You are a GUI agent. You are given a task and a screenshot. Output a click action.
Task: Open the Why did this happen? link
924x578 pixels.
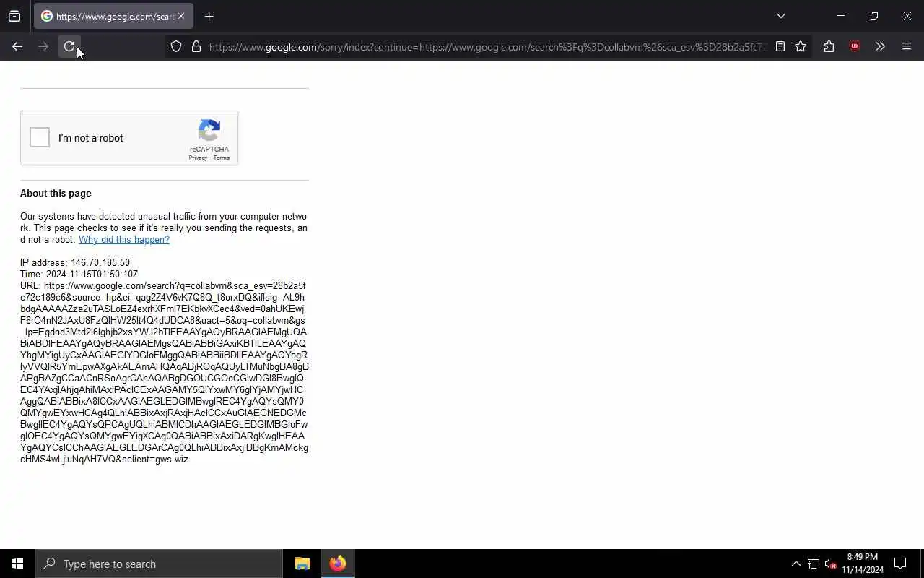(x=124, y=240)
